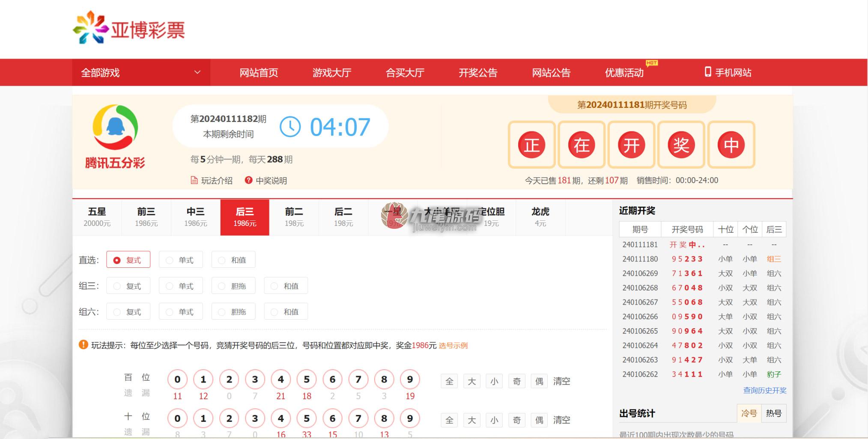Select 直选 单式 radio option

click(x=181, y=260)
